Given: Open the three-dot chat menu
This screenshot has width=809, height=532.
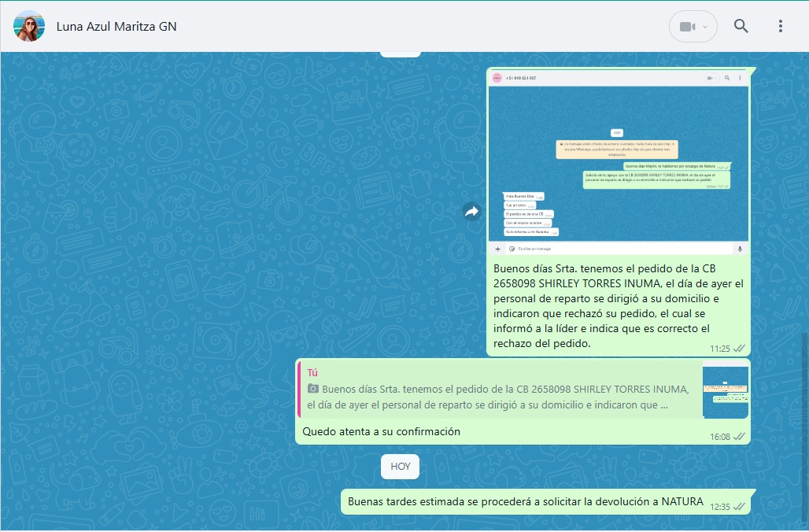Looking at the screenshot, I should coord(780,26).
